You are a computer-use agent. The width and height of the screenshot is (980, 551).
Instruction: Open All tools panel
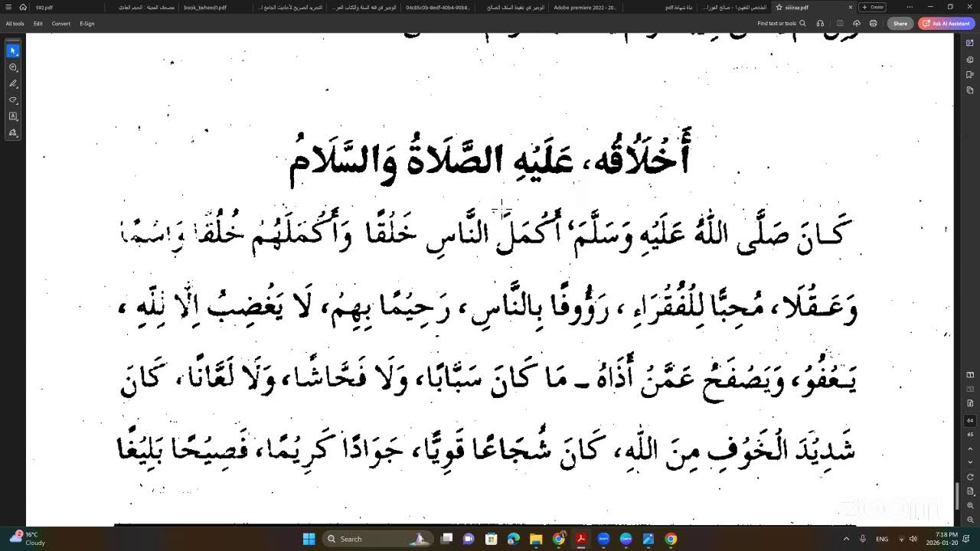coord(15,24)
